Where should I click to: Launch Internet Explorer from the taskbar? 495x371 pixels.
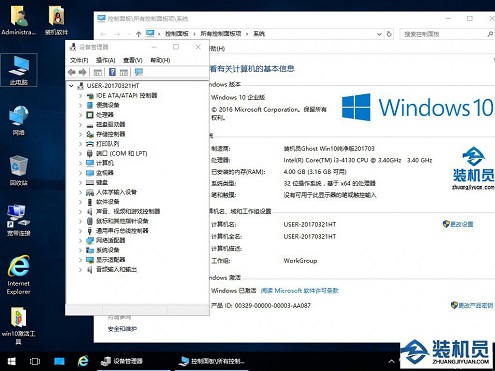[x=83, y=361]
